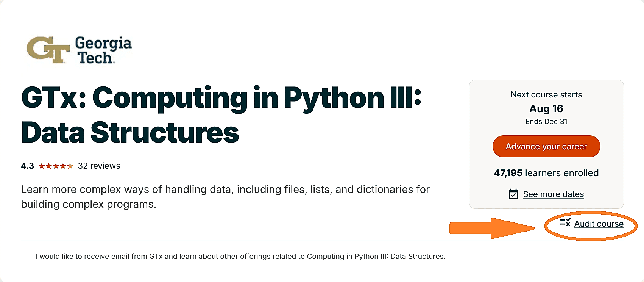Select the Audit course link

point(599,224)
